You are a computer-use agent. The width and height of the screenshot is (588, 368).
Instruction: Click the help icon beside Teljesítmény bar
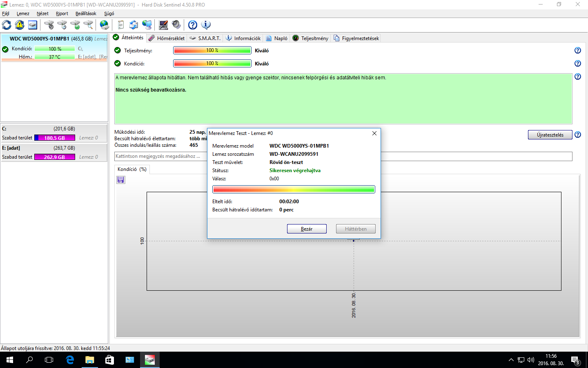pyautogui.click(x=578, y=50)
